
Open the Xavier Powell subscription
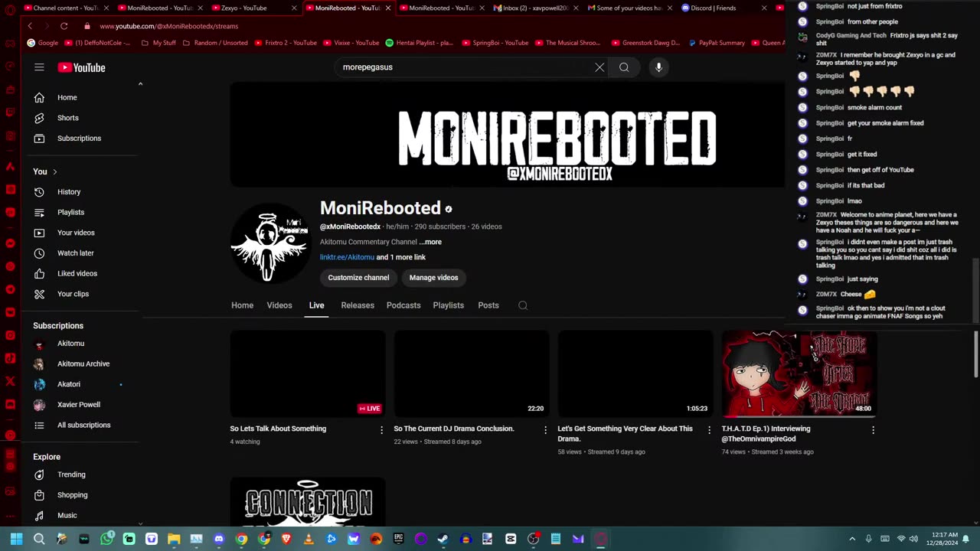[80, 405]
